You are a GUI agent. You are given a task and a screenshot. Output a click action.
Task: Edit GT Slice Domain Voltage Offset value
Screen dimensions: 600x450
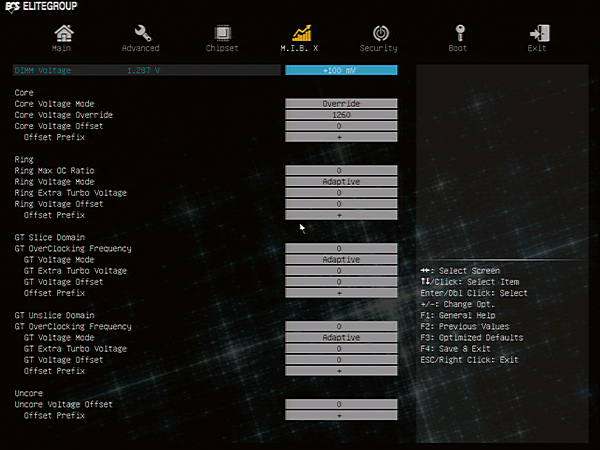click(x=341, y=281)
